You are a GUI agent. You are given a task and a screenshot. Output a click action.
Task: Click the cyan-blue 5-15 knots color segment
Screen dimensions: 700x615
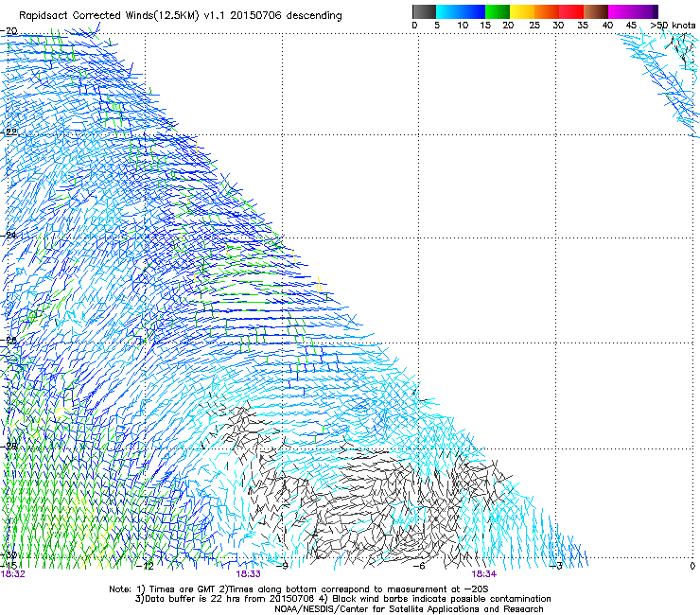pos(461,11)
